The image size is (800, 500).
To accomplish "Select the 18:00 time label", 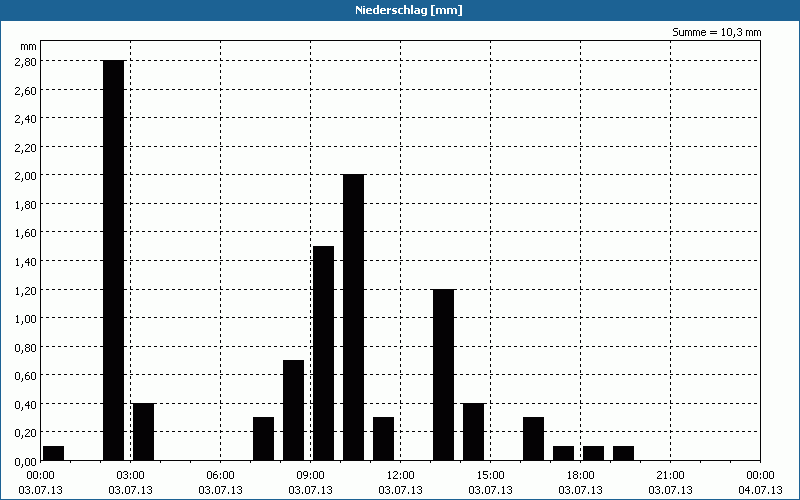I will pos(581,476).
